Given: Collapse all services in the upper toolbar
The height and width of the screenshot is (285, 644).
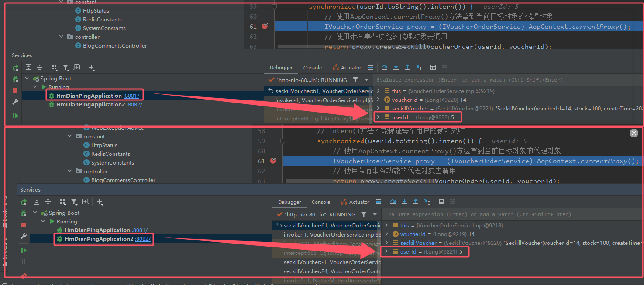Looking at the screenshot, I should click(40, 68).
